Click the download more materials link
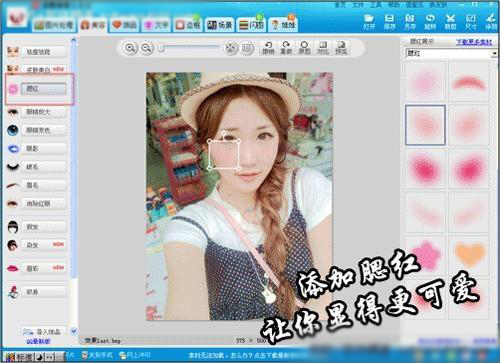Screen dimensions: 500x363 point(474,42)
